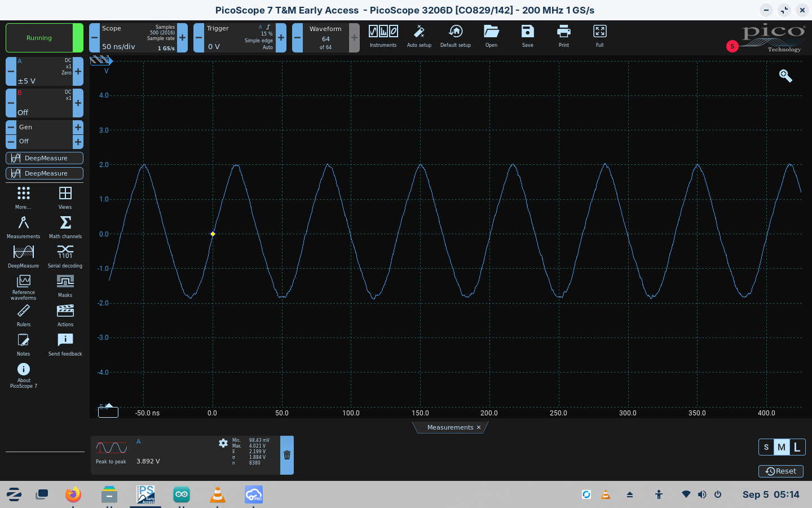
Task: Select the Measurements tab
Action: 450,427
